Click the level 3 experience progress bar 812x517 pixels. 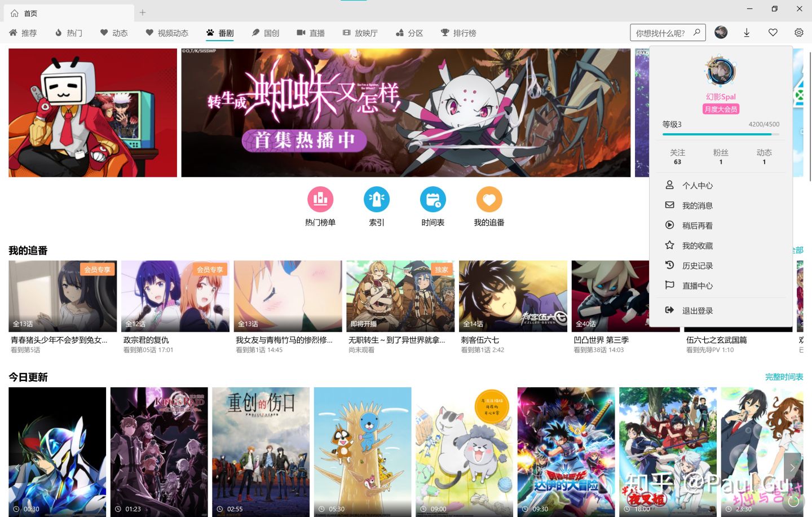pyautogui.click(x=721, y=134)
